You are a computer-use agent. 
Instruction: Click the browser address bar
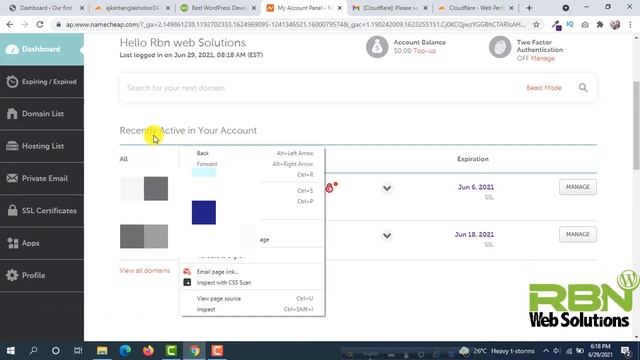click(296, 24)
